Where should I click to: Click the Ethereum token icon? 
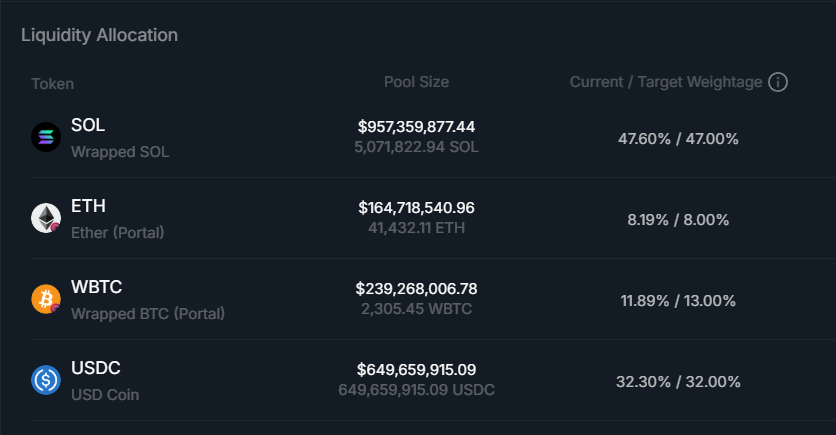(x=46, y=218)
